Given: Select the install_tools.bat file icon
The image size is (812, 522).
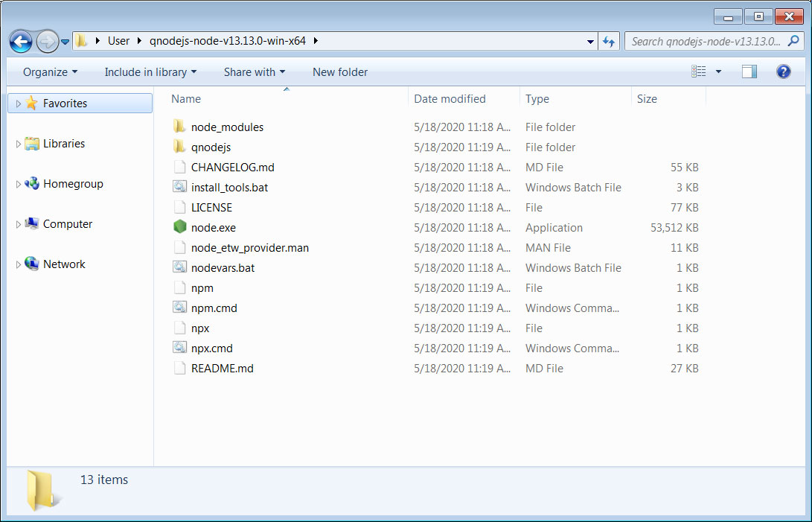Looking at the screenshot, I should pos(179,187).
